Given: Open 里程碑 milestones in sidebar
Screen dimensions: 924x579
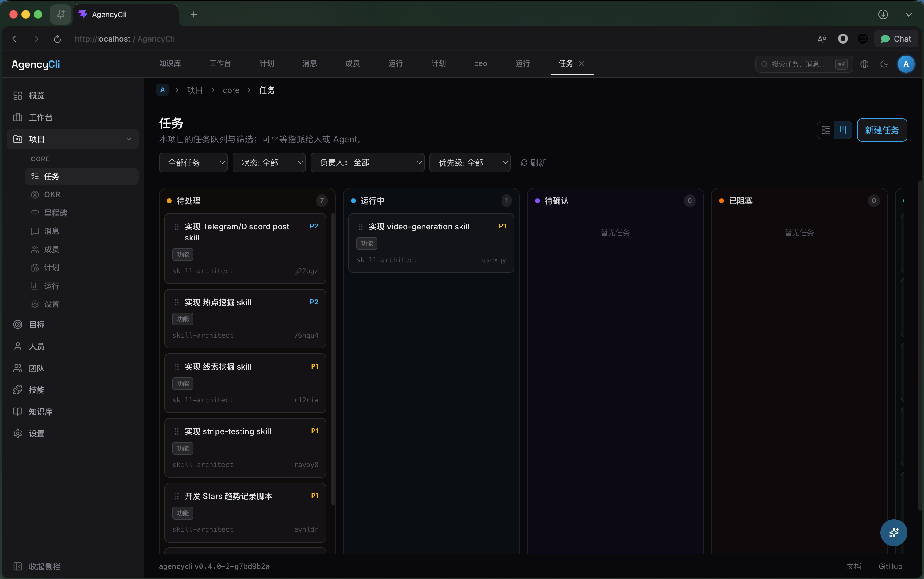Looking at the screenshot, I should point(55,213).
